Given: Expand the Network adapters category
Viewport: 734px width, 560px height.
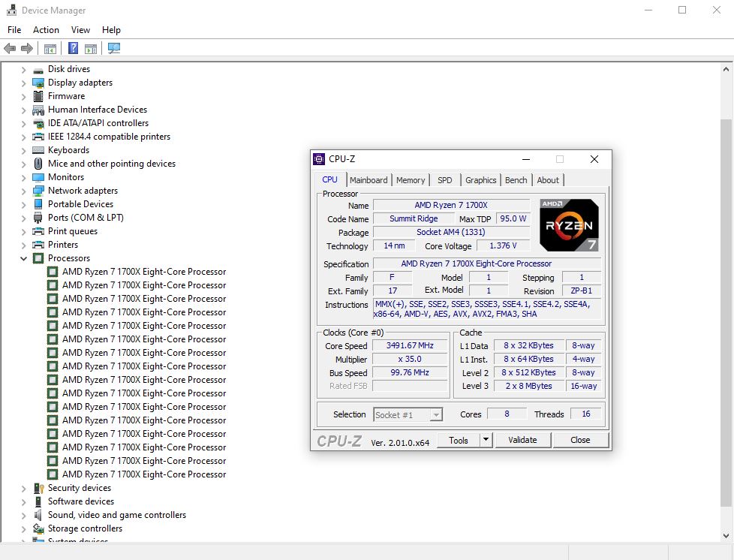Looking at the screenshot, I should [x=23, y=191].
